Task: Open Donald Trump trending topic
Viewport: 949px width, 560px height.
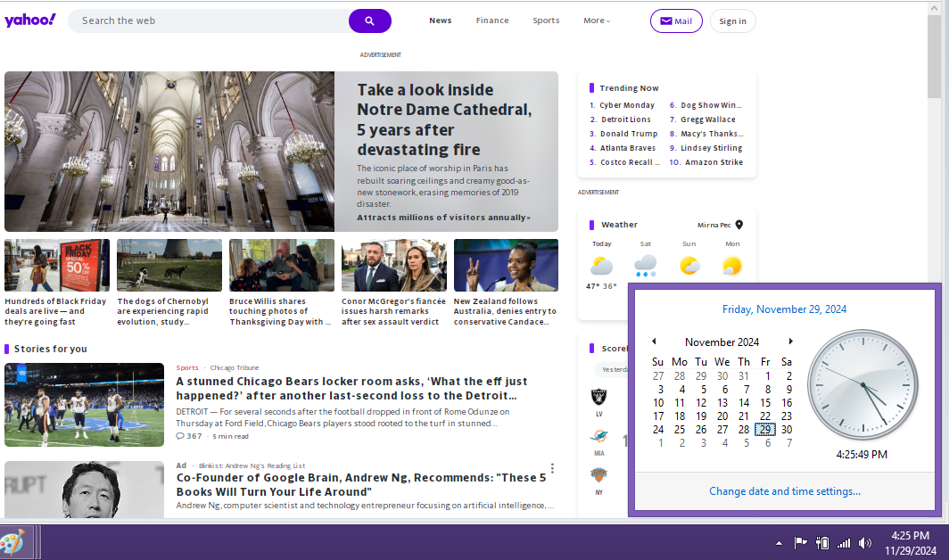Action: pos(628,134)
